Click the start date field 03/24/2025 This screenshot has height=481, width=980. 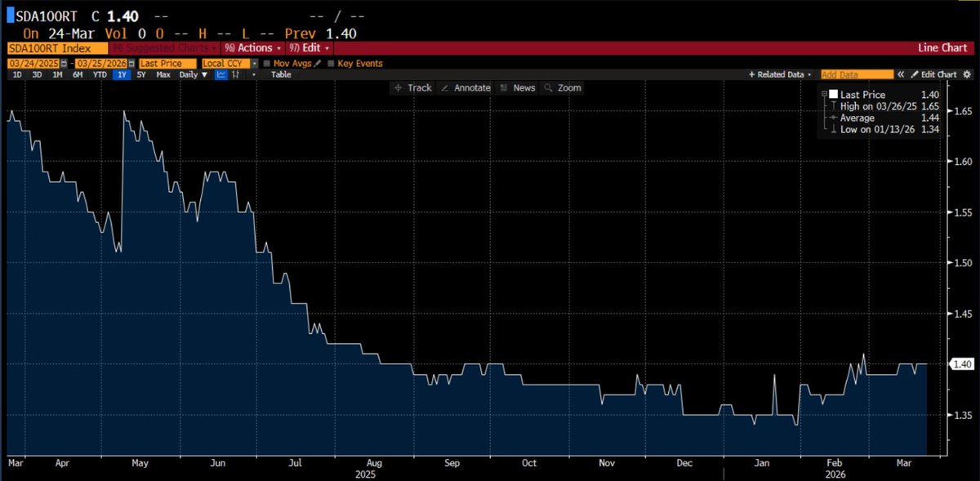click(x=33, y=64)
